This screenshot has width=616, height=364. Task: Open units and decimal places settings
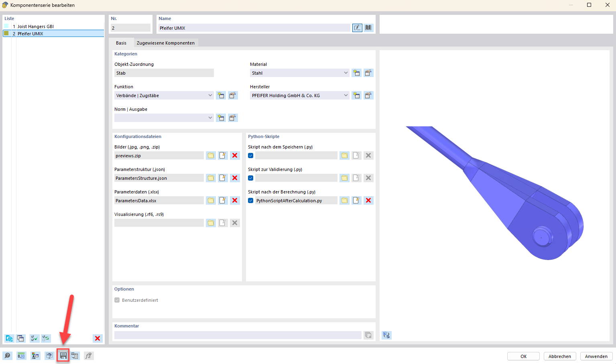pyautogui.click(x=21, y=356)
